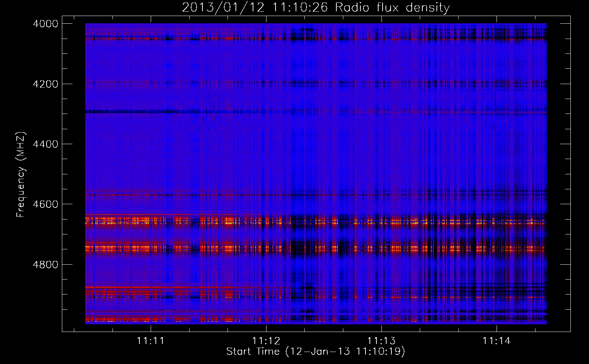Click the 11:13 time tick label
This screenshot has width=589, height=364.
381,341
